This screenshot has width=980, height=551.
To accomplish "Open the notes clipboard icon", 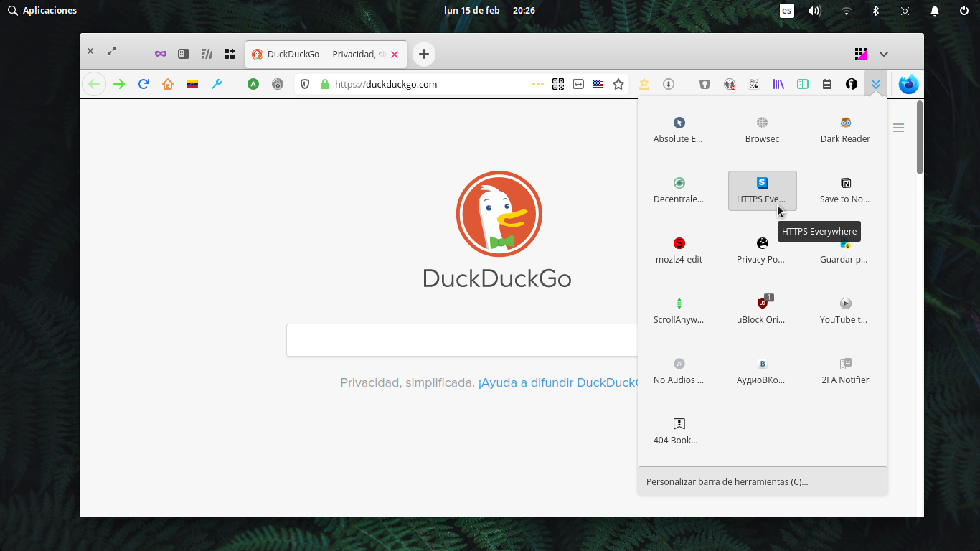I will [x=827, y=84].
